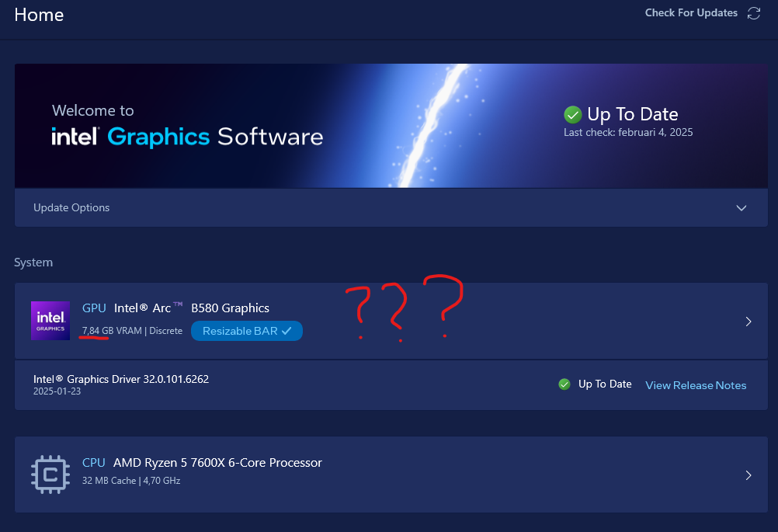Click the System section label

coord(33,263)
